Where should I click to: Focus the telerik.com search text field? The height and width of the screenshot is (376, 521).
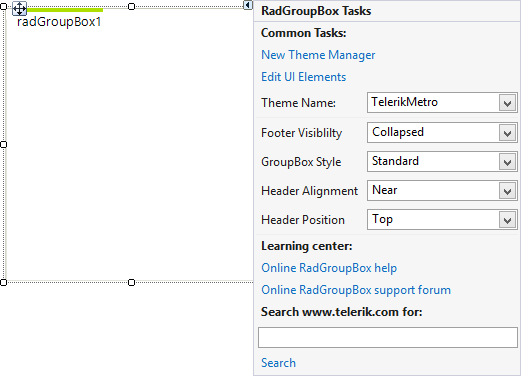tap(388, 337)
